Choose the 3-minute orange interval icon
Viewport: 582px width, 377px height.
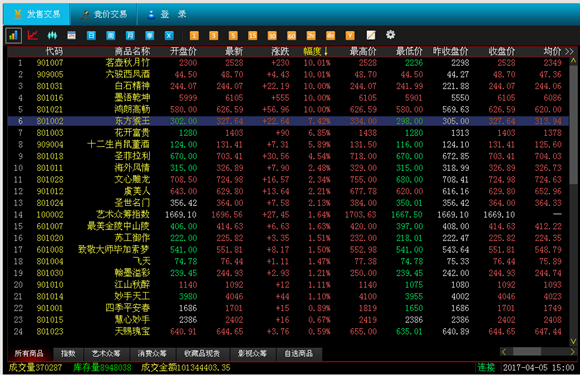(x=213, y=36)
